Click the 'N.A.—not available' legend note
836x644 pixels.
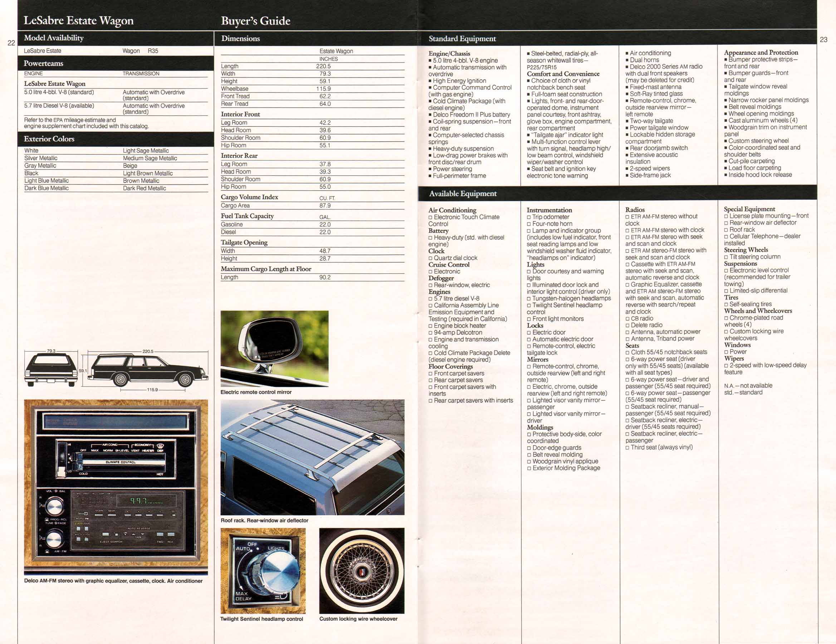[748, 386]
